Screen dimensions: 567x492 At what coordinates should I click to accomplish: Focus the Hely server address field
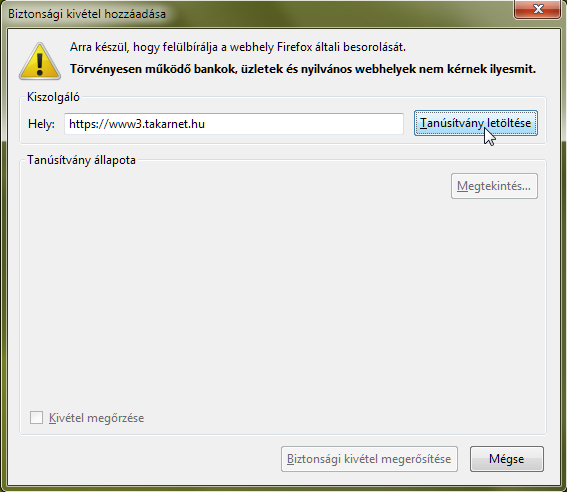tap(234, 124)
